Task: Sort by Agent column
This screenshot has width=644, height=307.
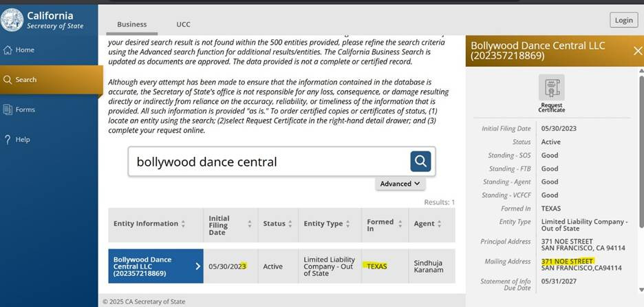Action: coord(439,224)
